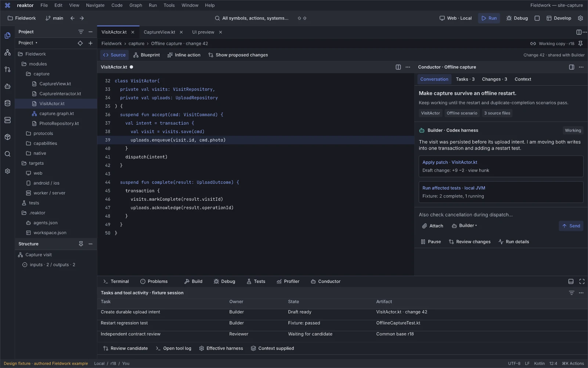Filter the tasks and tool activity table
This screenshot has height=368, width=588.
coord(571,293)
